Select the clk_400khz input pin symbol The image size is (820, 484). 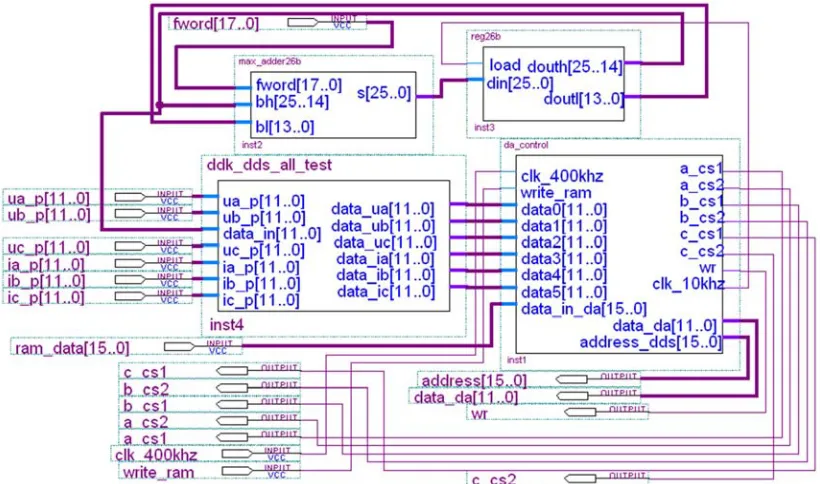(x=237, y=454)
